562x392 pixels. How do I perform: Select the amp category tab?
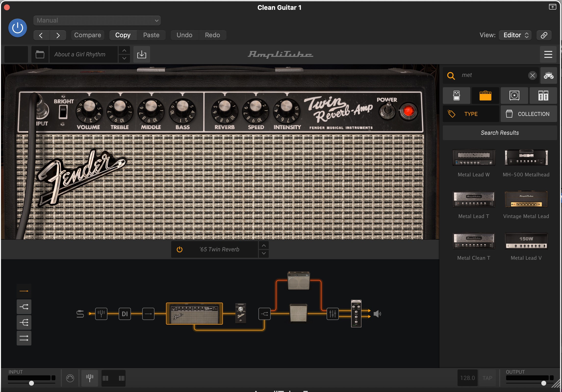(x=485, y=96)
